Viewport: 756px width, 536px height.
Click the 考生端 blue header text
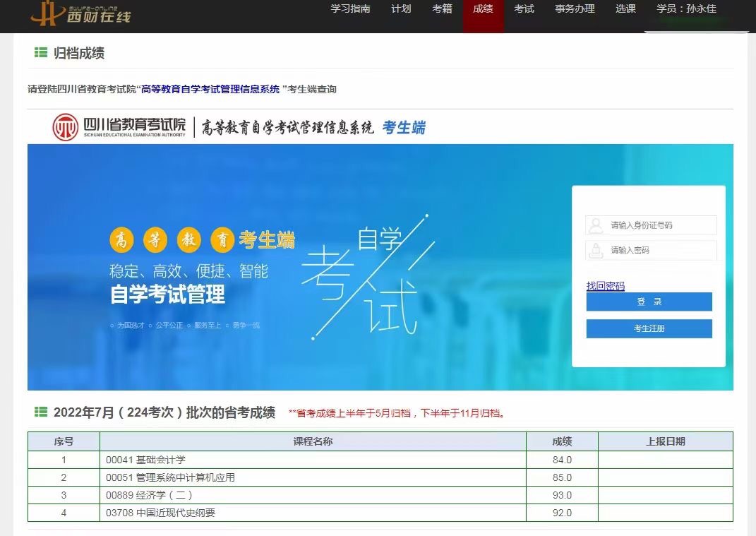[x=404, y=127]
